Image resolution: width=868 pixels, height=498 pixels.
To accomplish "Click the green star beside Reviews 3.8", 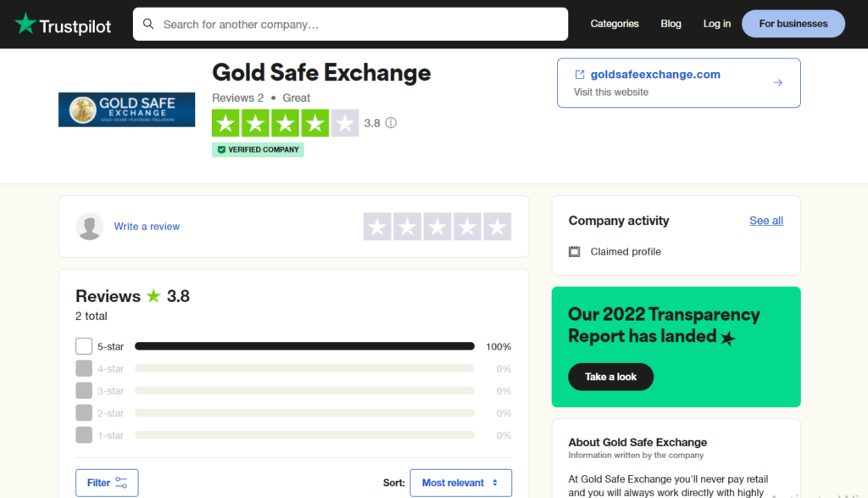I will click(153, 296).
